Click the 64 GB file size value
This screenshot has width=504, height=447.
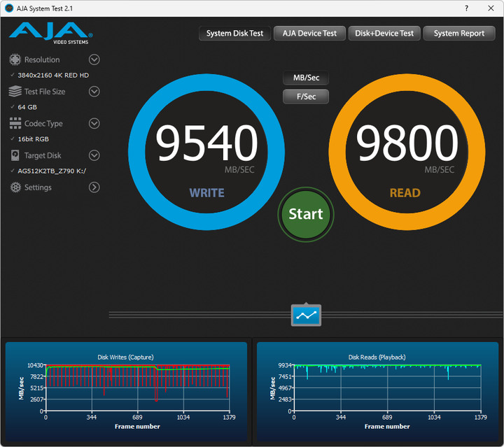[27, 107]
